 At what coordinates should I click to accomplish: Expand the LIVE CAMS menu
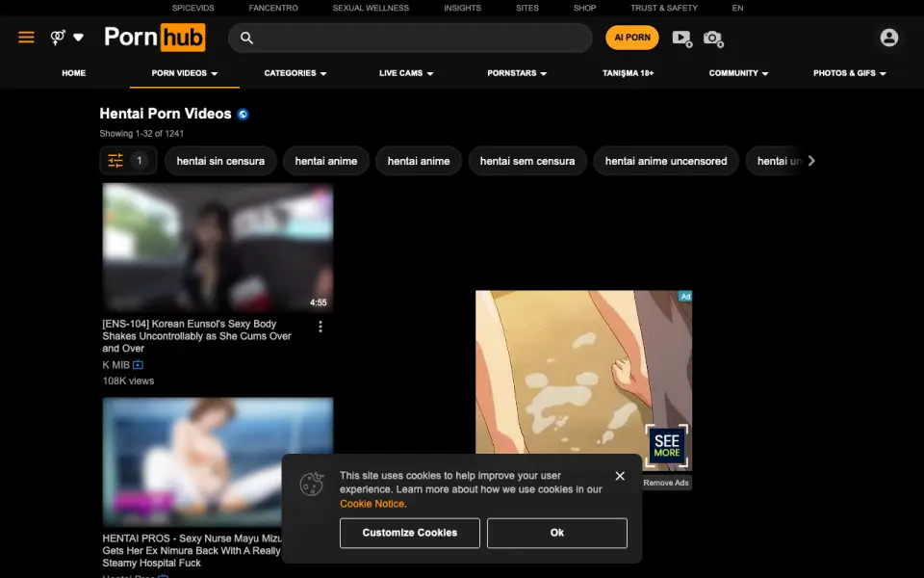(x=406, y=73)
